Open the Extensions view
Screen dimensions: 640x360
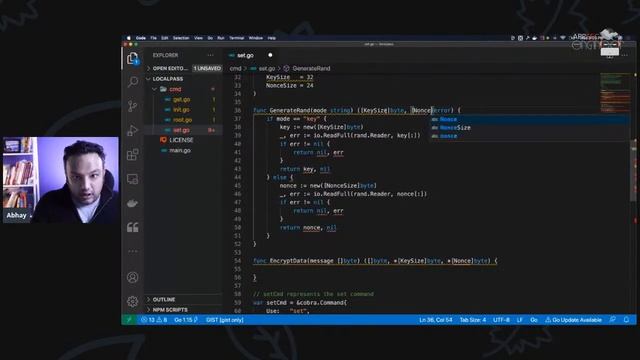(133, 155)
